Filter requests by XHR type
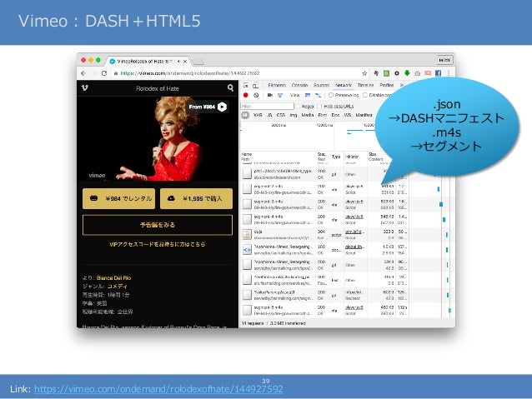The image size is (532, 399). (x=258, y=115)
